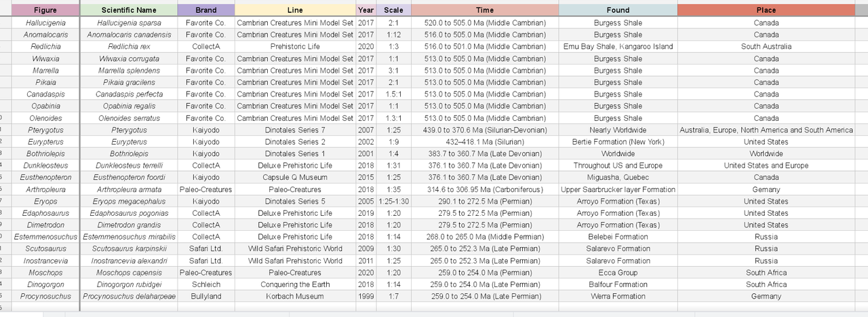
Task: Click the Estemmenosuchus mirabilis cell
Action: tap(129, 237)
